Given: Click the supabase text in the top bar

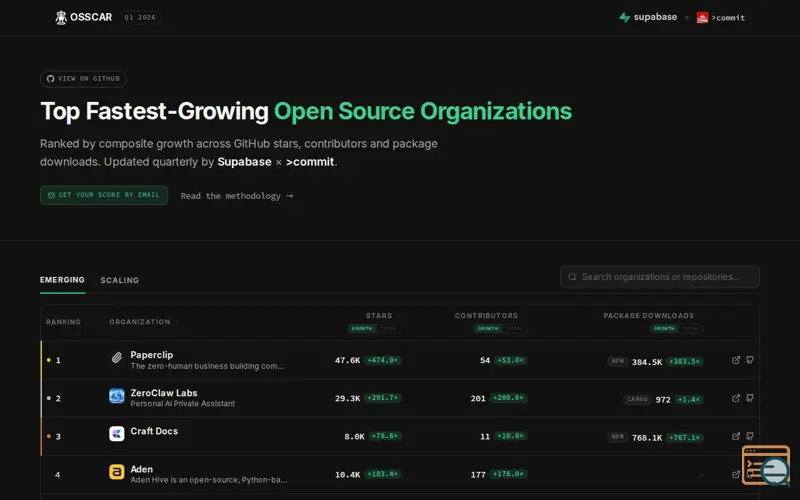Looking at the screenshot, I should click(655, 17).
